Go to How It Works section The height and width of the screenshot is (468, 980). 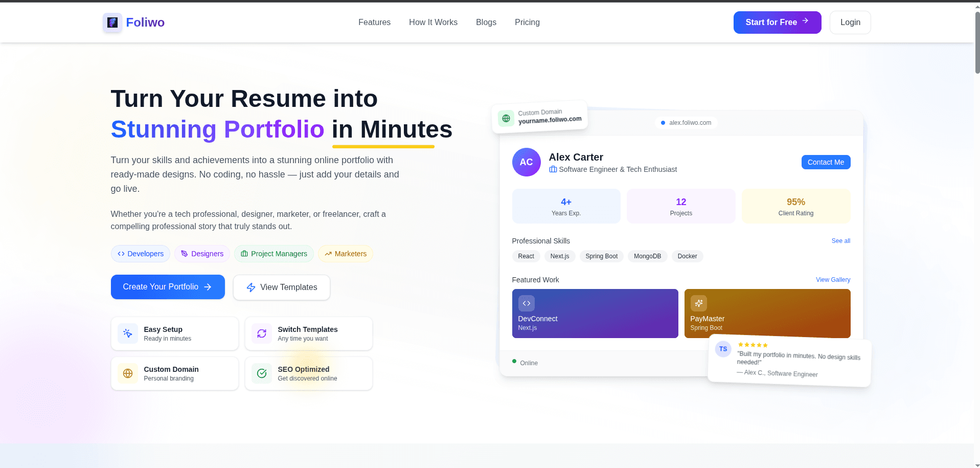coord(433,23)
